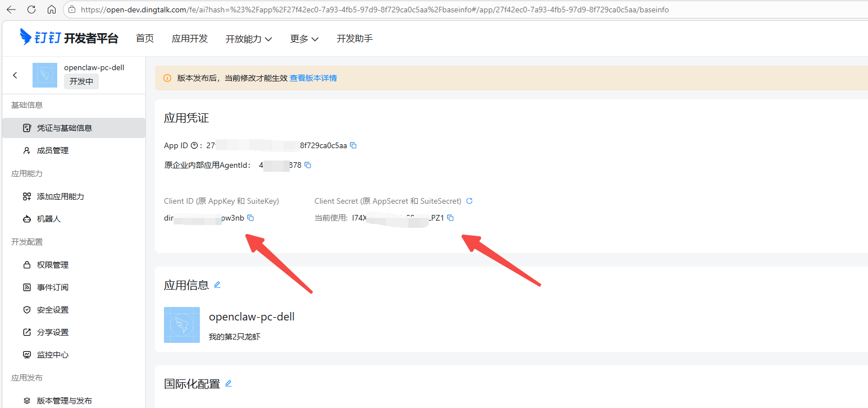The image size is (868, 408).
Task: Open 开发助手 in top navigation
Action: point(355,38)
